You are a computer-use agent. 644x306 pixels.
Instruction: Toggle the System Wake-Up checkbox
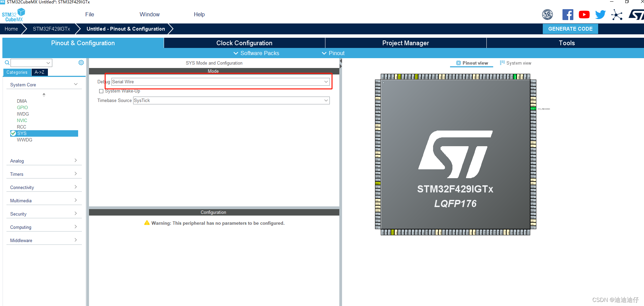(x=101, y=91)
